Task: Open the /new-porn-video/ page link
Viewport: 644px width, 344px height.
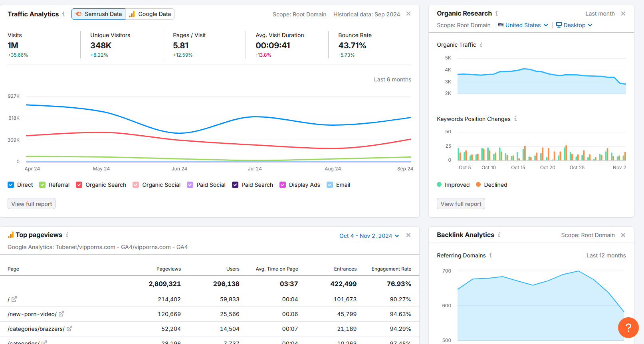Action: click(32, 314)
